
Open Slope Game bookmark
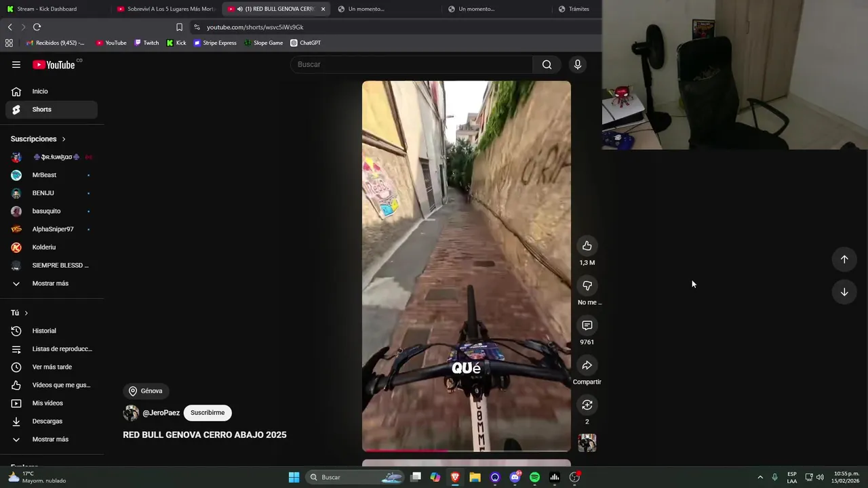[263, 43]
